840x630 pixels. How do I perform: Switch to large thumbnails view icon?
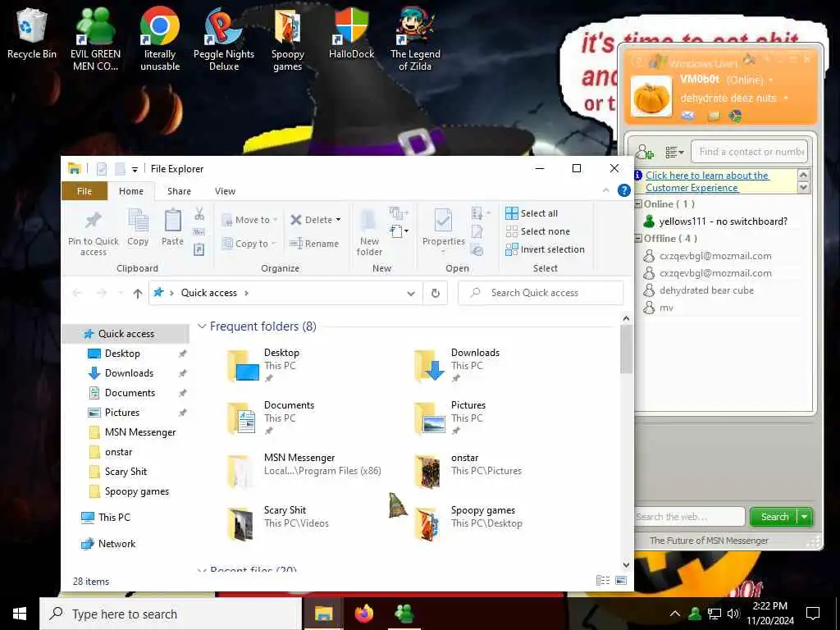621,581
